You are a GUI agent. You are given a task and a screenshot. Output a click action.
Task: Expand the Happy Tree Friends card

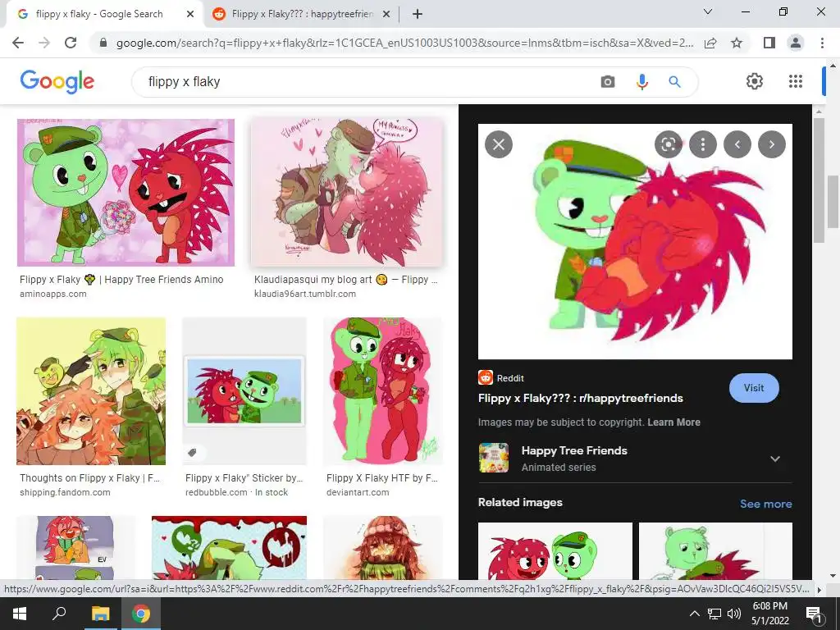pyautogui.click(x=774, y=459)
